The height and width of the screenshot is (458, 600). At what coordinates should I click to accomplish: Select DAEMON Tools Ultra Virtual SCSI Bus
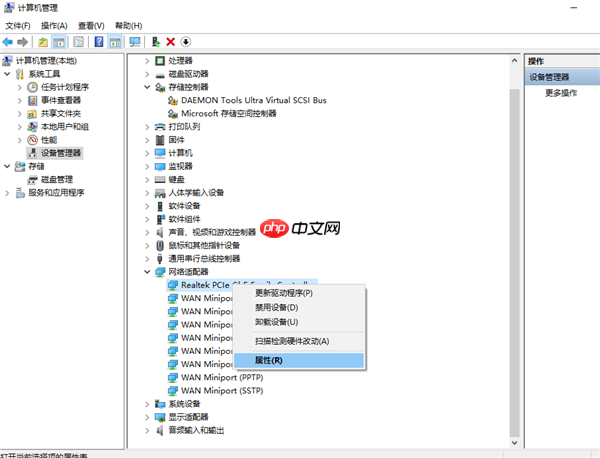254,100
